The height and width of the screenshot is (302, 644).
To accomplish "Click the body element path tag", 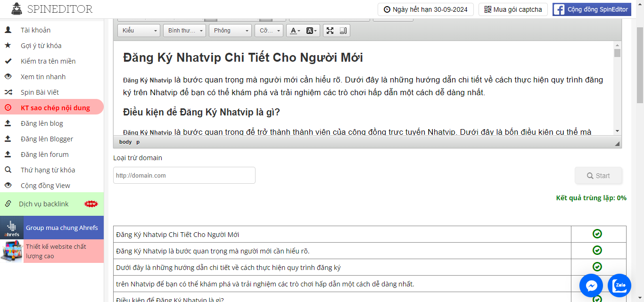I will click(125, 142).
